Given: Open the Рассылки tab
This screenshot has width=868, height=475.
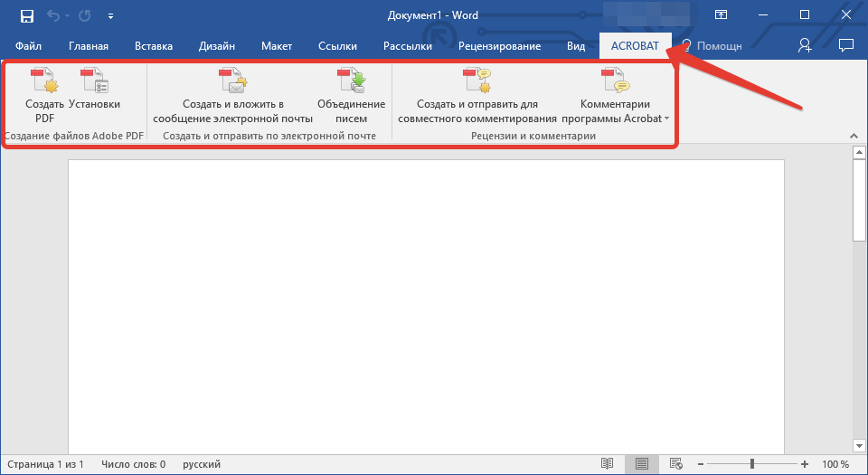Looking at the screenshot, I should pyautogui.click(x=408, y=46).
